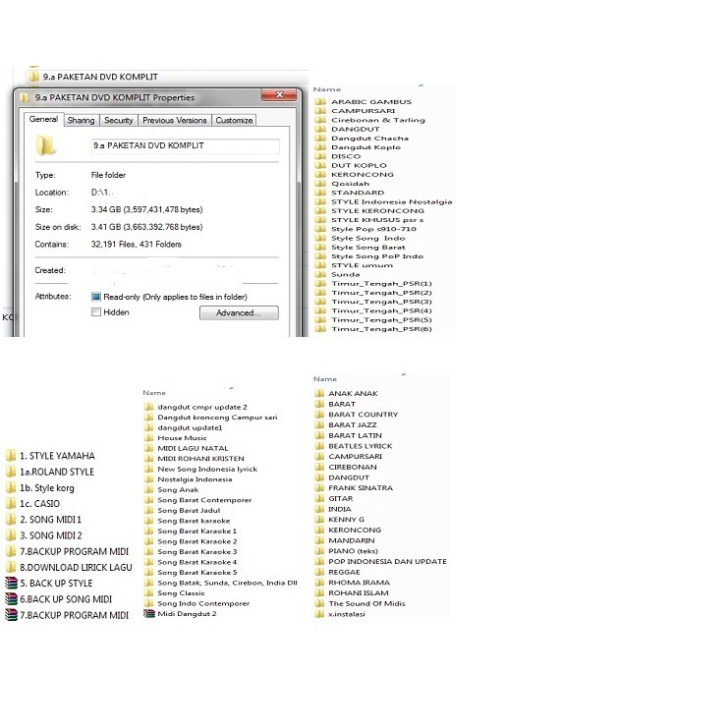Switch to the Sharing tab
Viewport: 728px width, 728px height.
(x=81, y=121)
